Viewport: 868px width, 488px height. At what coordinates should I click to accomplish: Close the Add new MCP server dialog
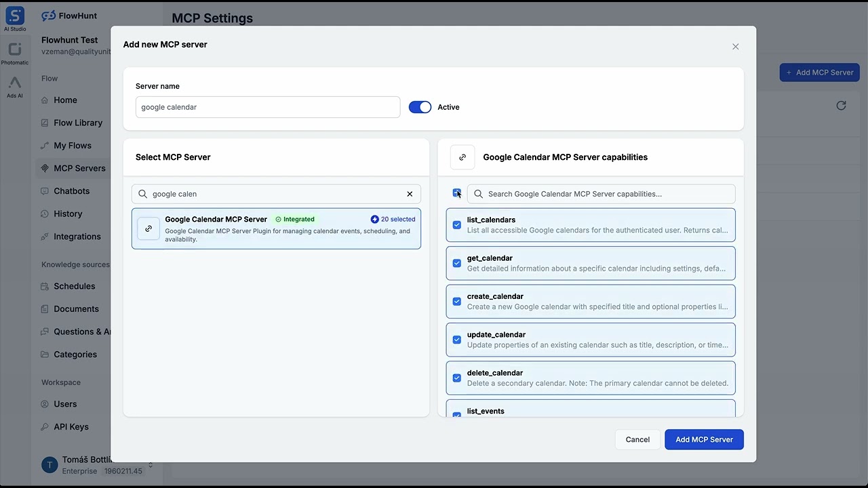(735, 47)
